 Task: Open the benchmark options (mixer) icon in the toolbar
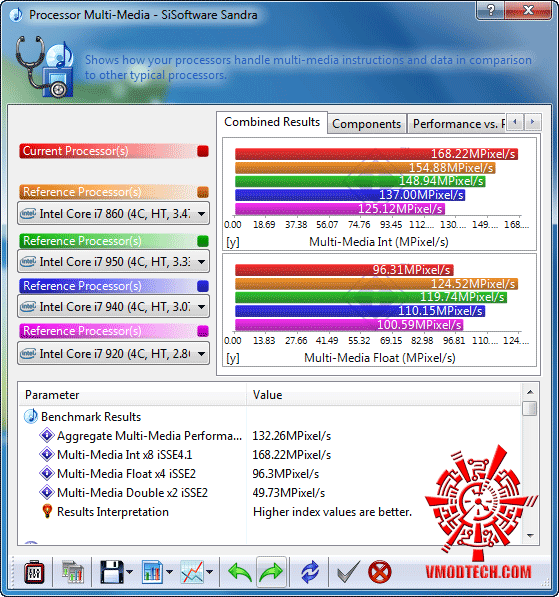34,572
